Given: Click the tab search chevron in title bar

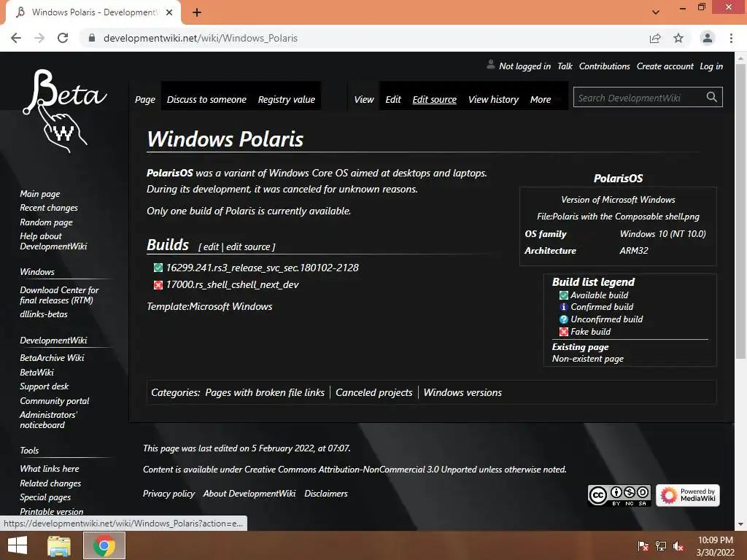Looking at the screenshot, I should [x=656, y=12].
